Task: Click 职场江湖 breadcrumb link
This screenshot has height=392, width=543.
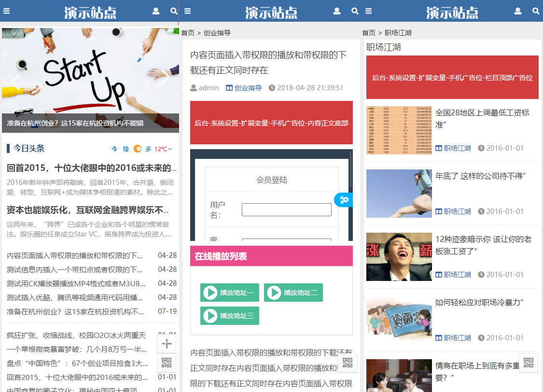Action: click(x=398, y=33)
